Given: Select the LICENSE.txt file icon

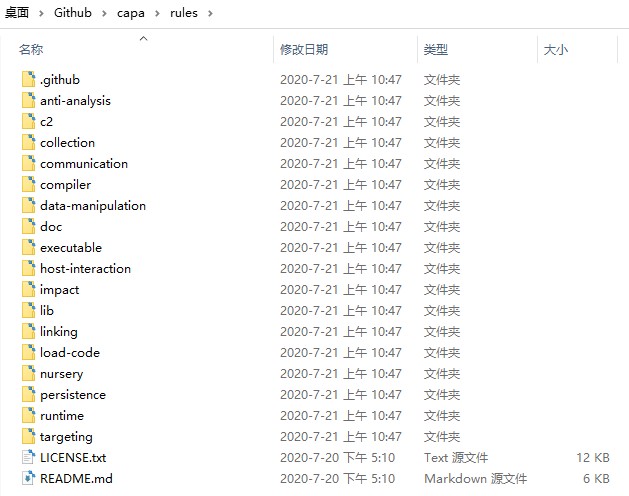Looking at the screenshot, I should coord(28,457).
